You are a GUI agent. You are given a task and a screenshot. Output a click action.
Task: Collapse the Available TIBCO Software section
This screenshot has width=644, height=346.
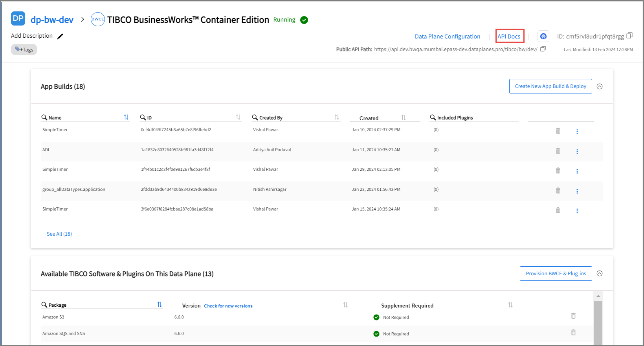(600, 273)
